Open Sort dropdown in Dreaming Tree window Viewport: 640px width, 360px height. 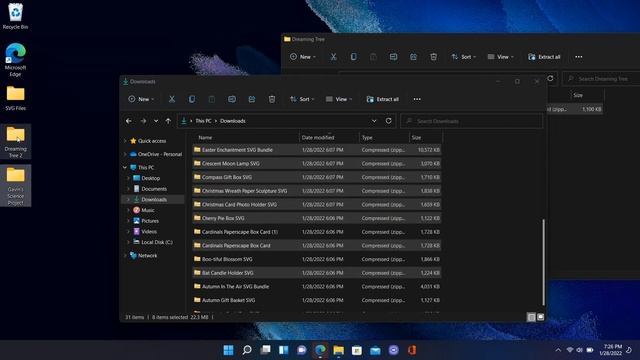[x=464, y=57]
